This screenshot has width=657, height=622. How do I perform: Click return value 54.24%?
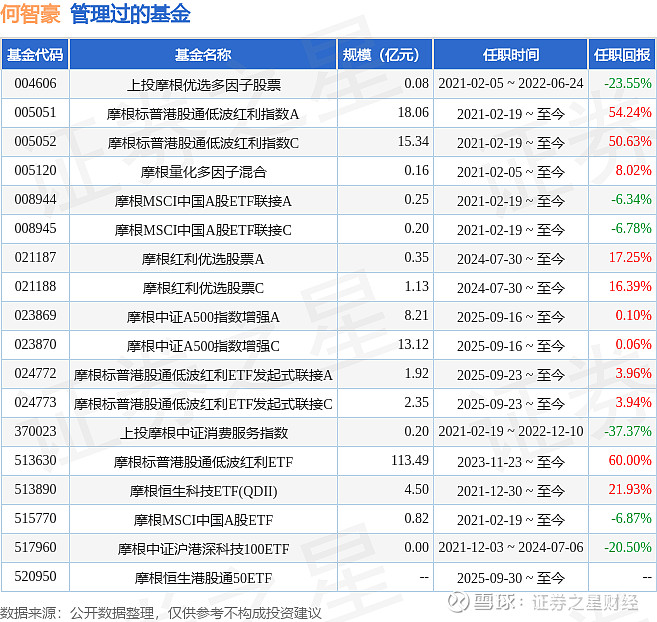pyautogui.click(x=630, y=112)
